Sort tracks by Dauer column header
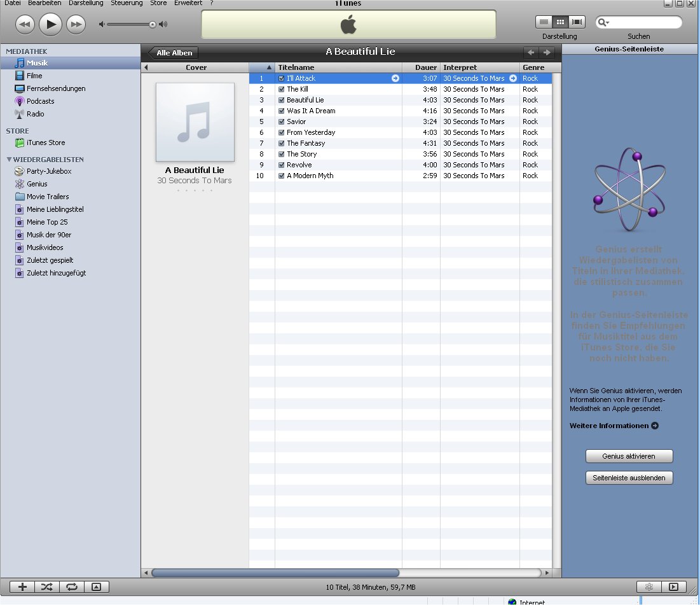 click(421, 67)
